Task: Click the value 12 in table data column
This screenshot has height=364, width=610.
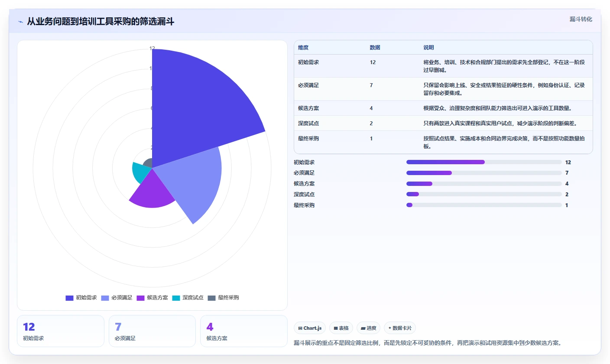Action: click(373, 62)
